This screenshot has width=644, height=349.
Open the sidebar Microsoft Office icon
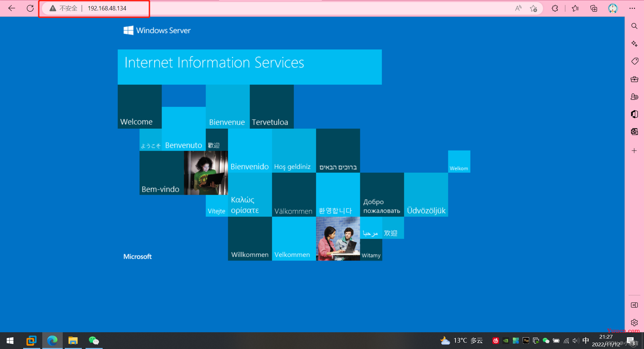click(634, 114)
